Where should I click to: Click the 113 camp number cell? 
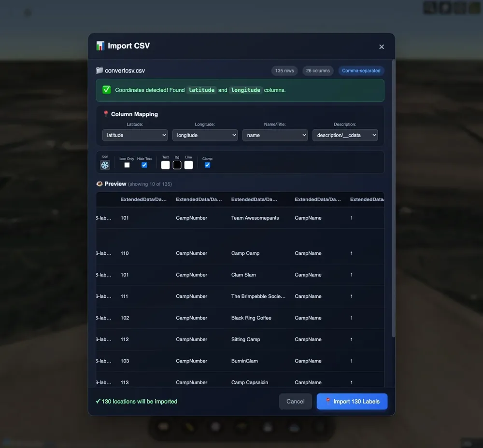point(125,383)
